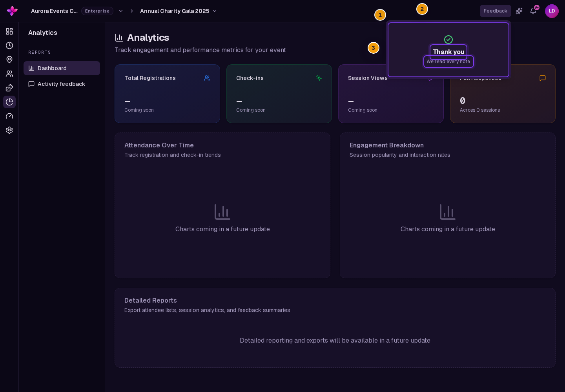
Task: Open the LD user avatar menu
Action: tap(552, 11)
